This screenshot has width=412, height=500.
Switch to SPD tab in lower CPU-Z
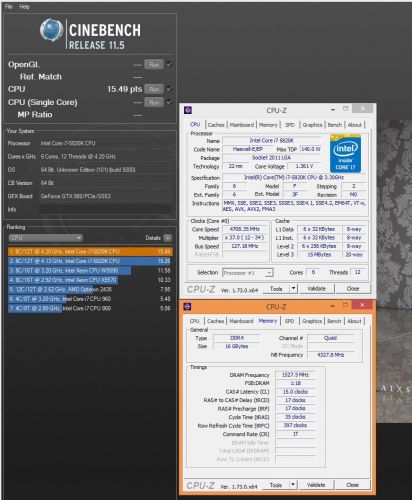(x=289, y=321)
